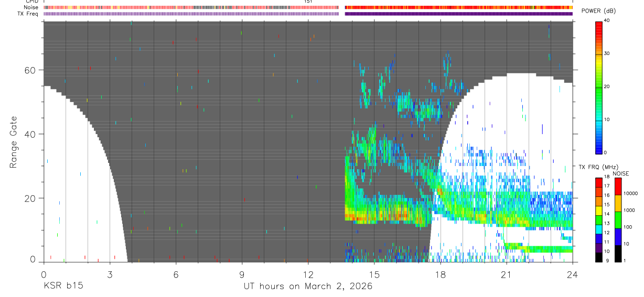The height and width of the screenshot is (297, 644).
Task: Click the 'Noise' row label above the plot
Action: 32,7
